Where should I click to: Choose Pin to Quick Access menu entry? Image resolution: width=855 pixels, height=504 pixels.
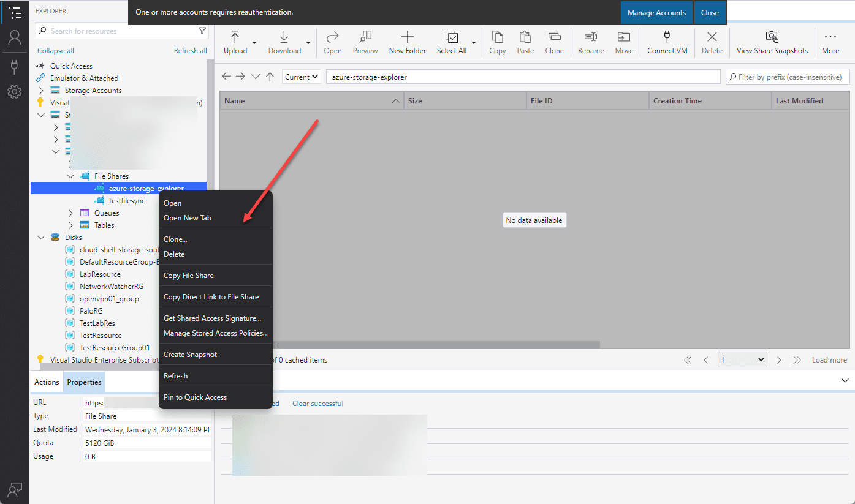[x=215, y=397]
